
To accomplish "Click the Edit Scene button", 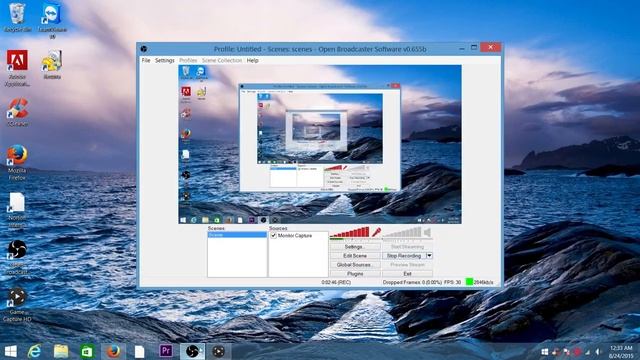I will click(x=355, y=256).
